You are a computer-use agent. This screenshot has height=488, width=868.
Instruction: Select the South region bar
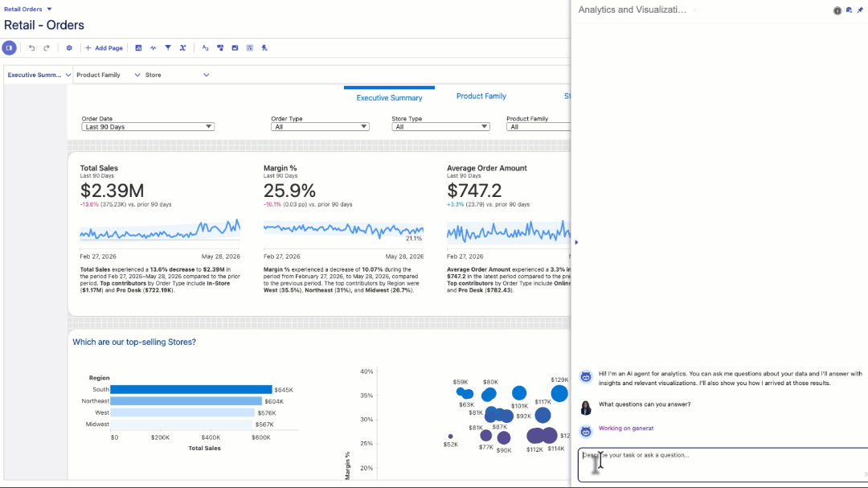click(191, 389)
